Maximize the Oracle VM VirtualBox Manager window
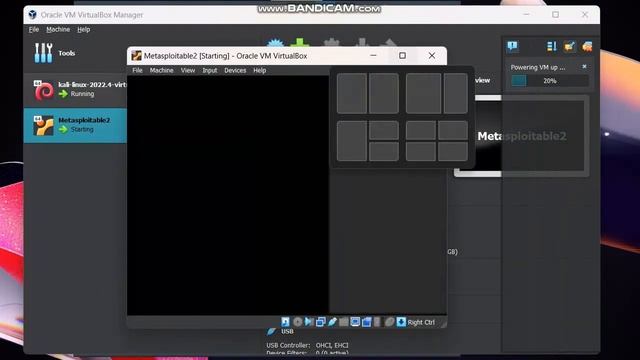This screenshot has height=360, width=640. pos(556,15)
